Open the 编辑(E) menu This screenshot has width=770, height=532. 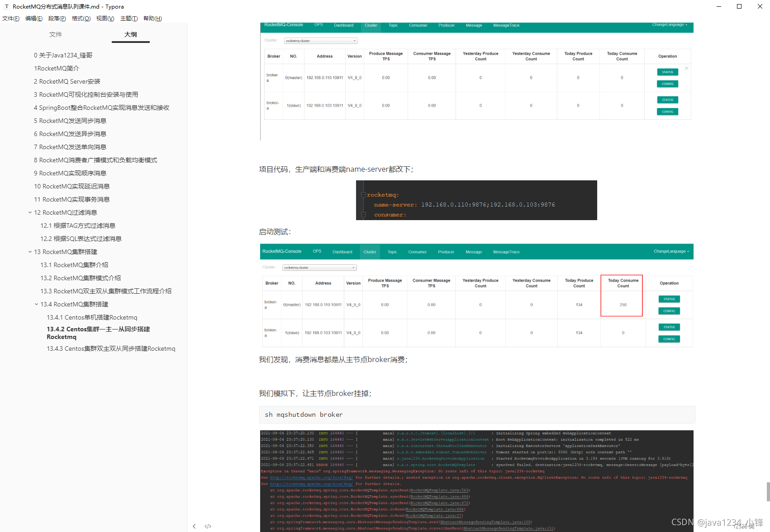pyautogui.click(x=34, y=19)
